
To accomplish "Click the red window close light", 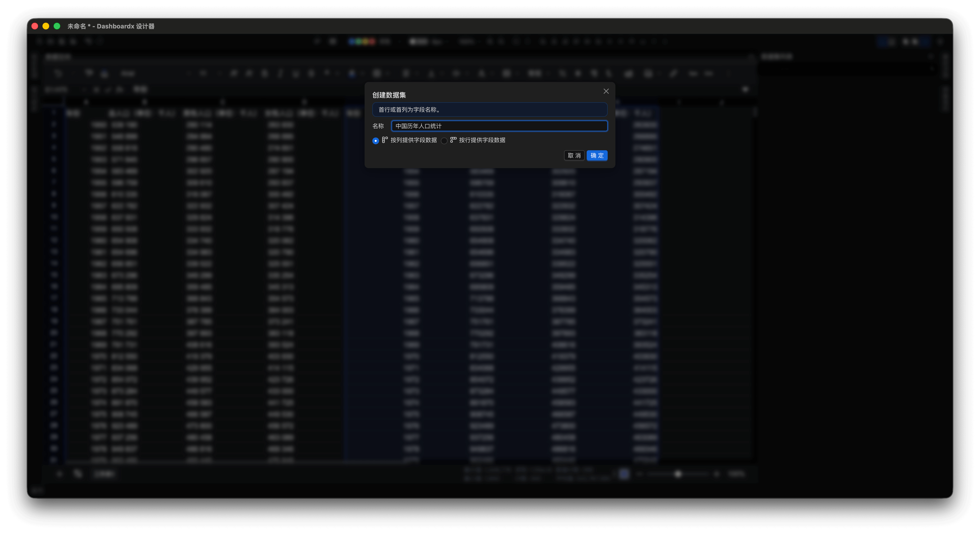I will tap(35, 26).
